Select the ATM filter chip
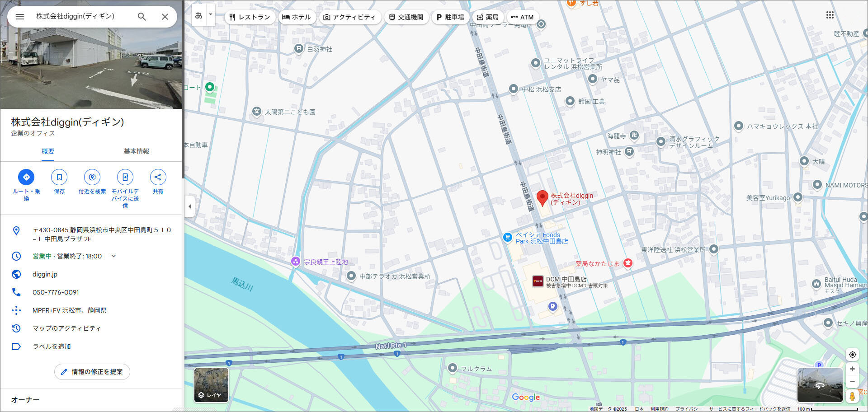 click(x=522, y=17)
